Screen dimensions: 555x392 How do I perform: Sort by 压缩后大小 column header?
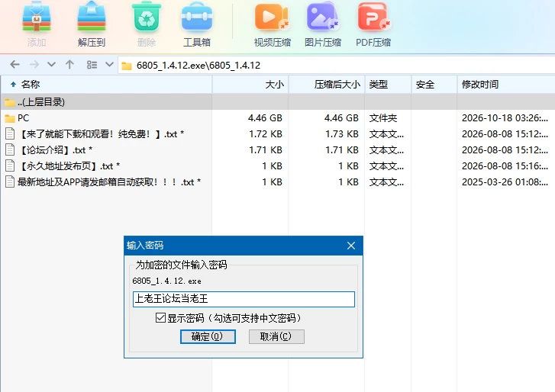coord(327,85)
